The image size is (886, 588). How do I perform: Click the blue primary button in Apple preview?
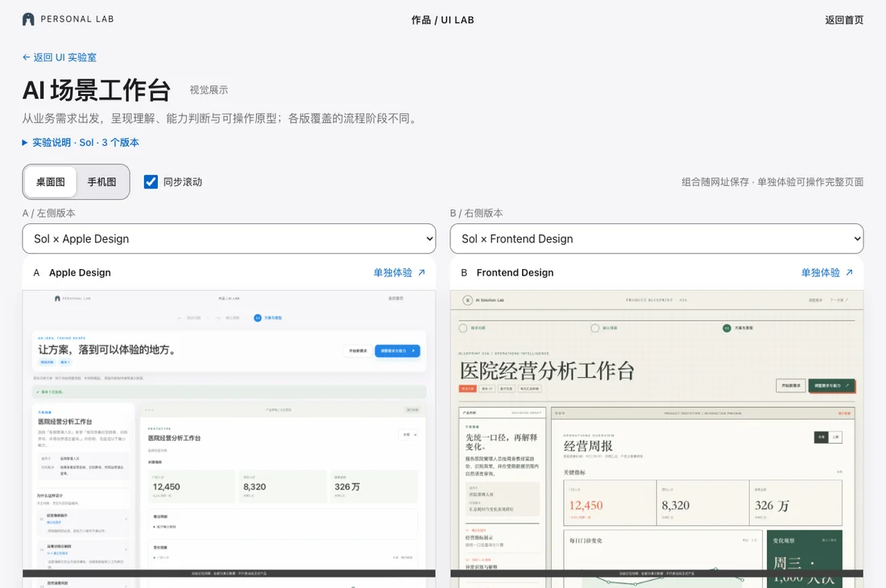[397, 350]
